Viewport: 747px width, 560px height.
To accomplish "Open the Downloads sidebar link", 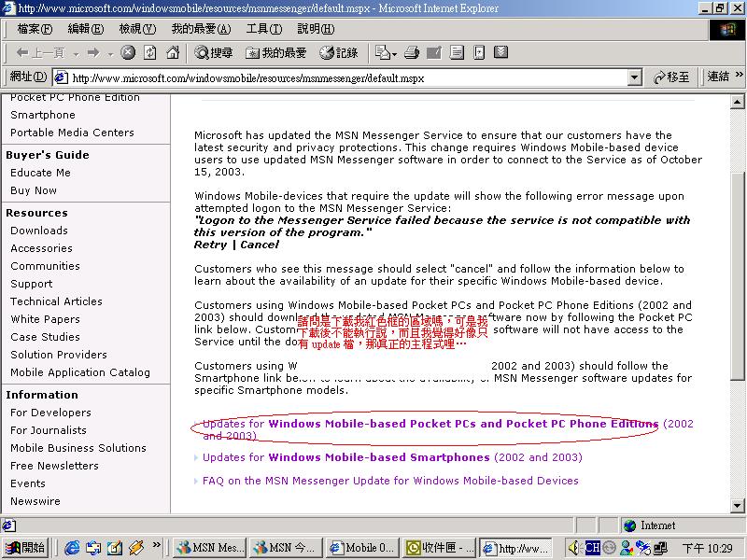I will click(39, 231).
